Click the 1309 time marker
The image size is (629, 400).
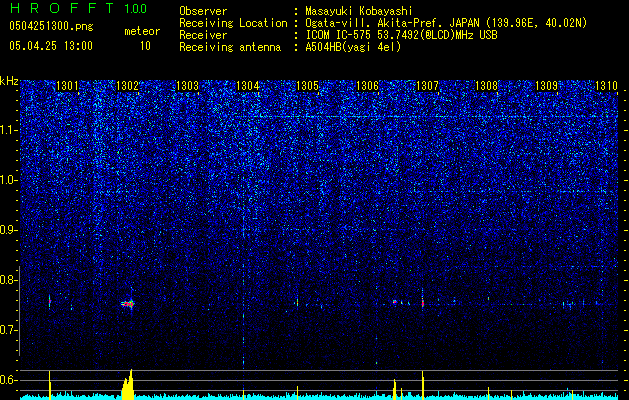click(546, 85)
